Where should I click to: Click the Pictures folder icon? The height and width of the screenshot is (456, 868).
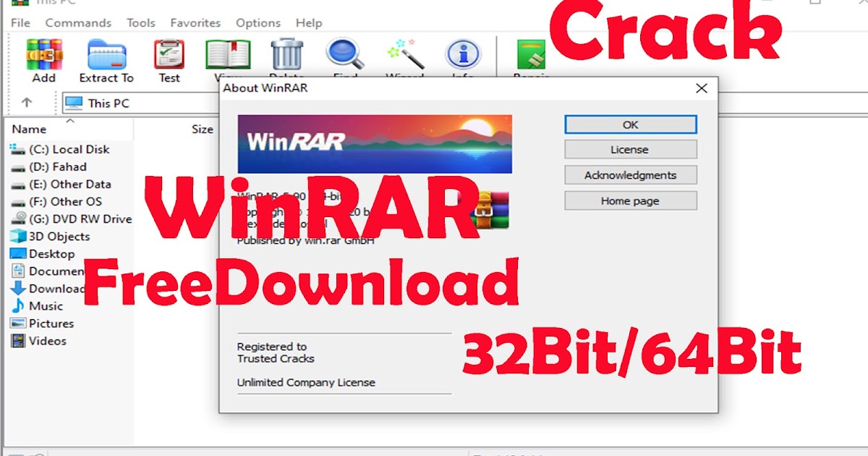17,323
